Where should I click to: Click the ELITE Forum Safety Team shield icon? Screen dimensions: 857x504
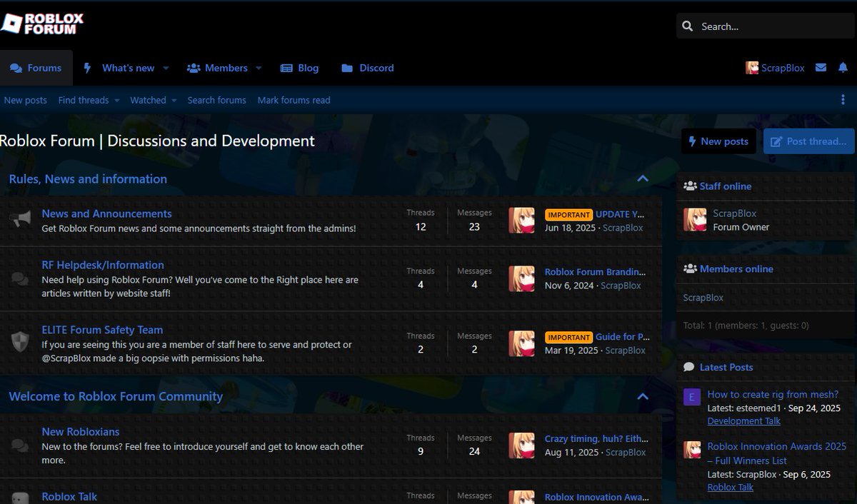(x=21, y=342)
